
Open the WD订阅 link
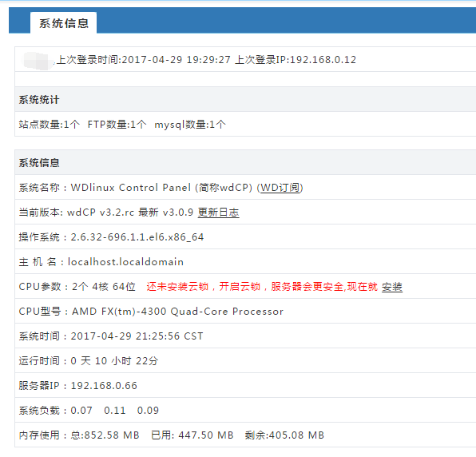(x=280, y=188)
